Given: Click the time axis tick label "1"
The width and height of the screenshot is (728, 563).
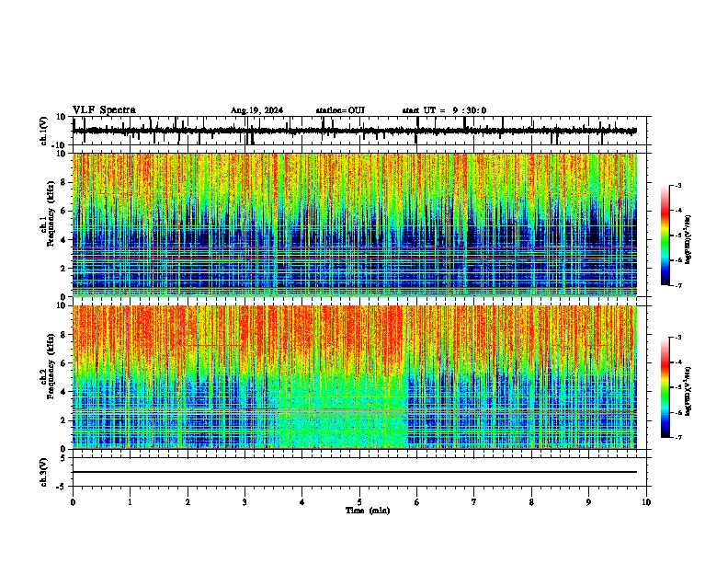Looking at the screenshot, I should pos(130,502).
